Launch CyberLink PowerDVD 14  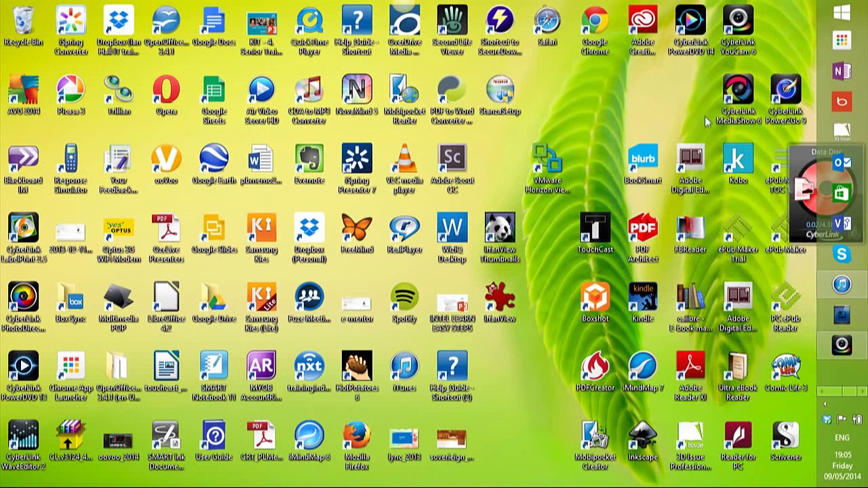click(690, 20)
